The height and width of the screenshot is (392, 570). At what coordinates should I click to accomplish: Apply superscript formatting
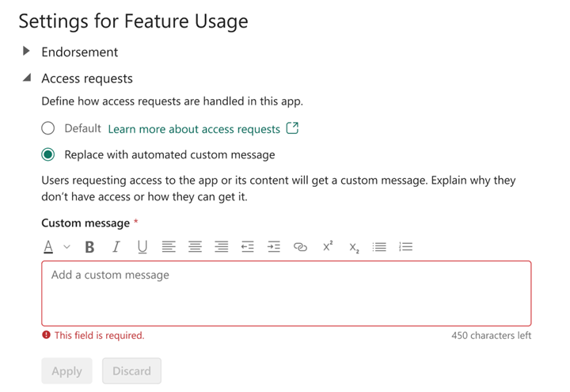[x=328, y=247]
